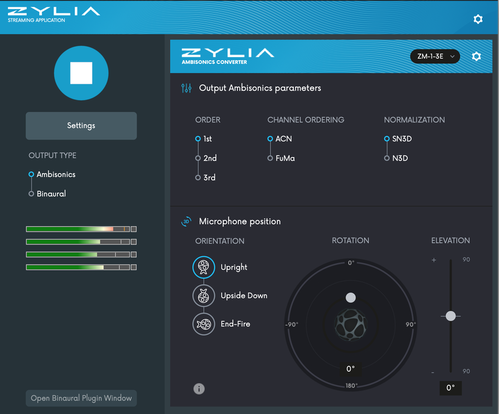Set output type to Binaural

coord(47,194)
